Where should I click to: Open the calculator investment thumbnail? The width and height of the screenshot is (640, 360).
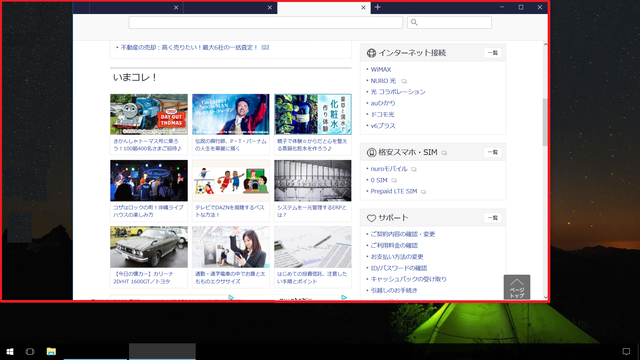click(x=313, y=247)
